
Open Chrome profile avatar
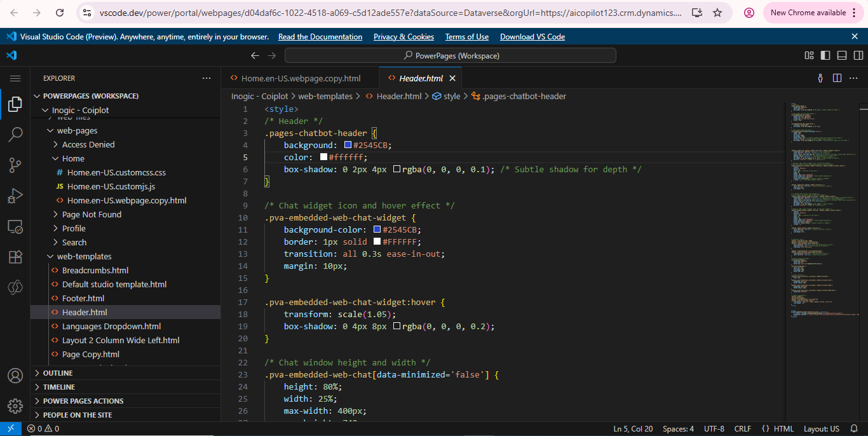(x=749, y=13)
